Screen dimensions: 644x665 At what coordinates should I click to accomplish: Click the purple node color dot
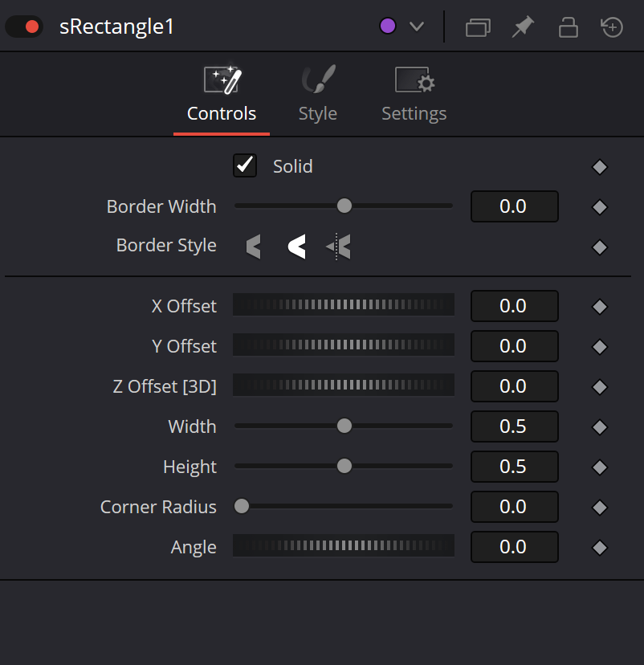coord(388,26)
